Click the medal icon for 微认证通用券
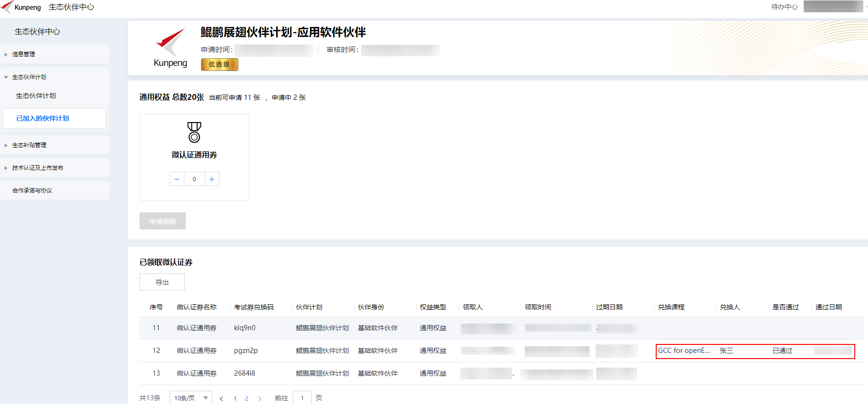 tap(194, 132)
